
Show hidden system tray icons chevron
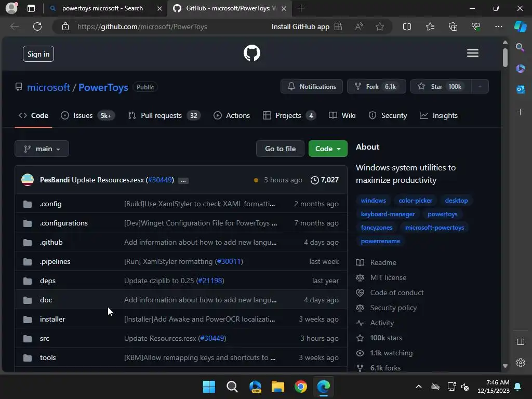(x=419, y=387)
